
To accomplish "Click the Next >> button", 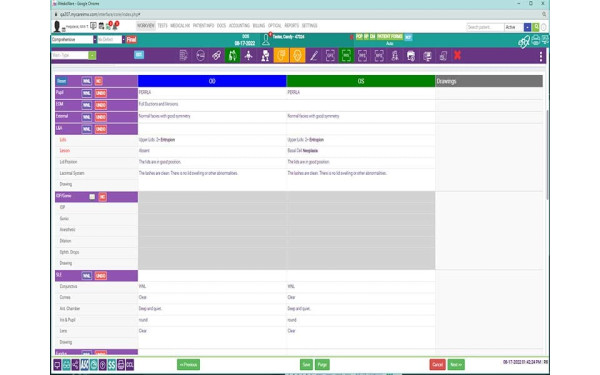I will pyautogui.click(x=456, y=365).
